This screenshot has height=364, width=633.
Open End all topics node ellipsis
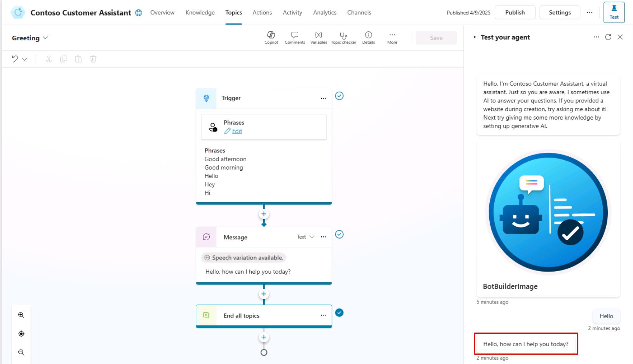point(323,315)
